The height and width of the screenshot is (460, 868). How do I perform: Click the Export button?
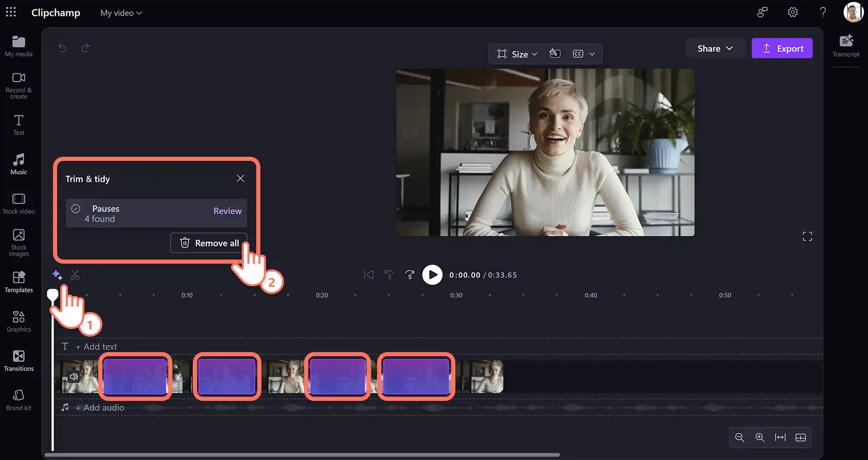pyautogui.click(x=782, y=48)
